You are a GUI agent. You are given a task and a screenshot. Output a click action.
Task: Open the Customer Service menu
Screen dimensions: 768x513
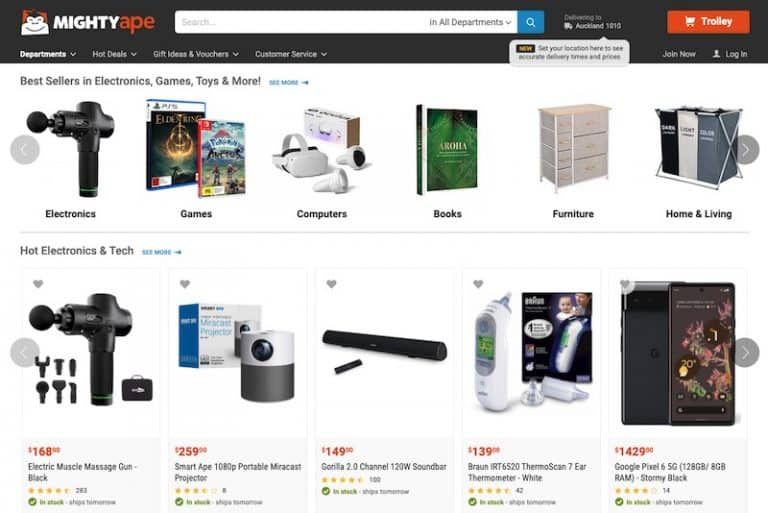tap(290, 54)
